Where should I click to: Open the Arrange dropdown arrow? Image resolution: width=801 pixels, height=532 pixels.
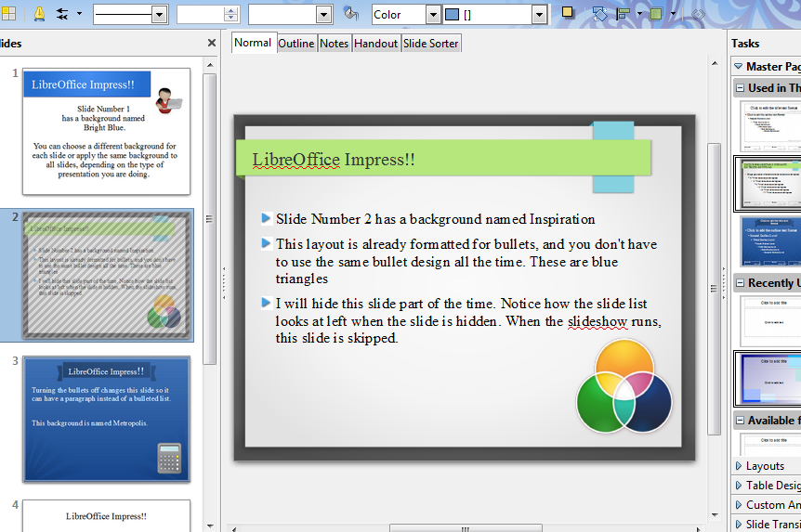click(673, 14)
